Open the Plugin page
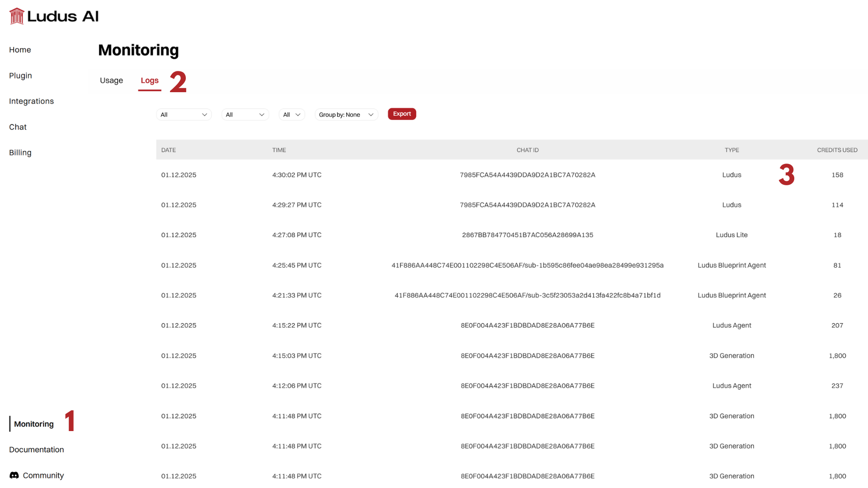The width and height of the screenshot is (868, 488). [x=20, y=75]
